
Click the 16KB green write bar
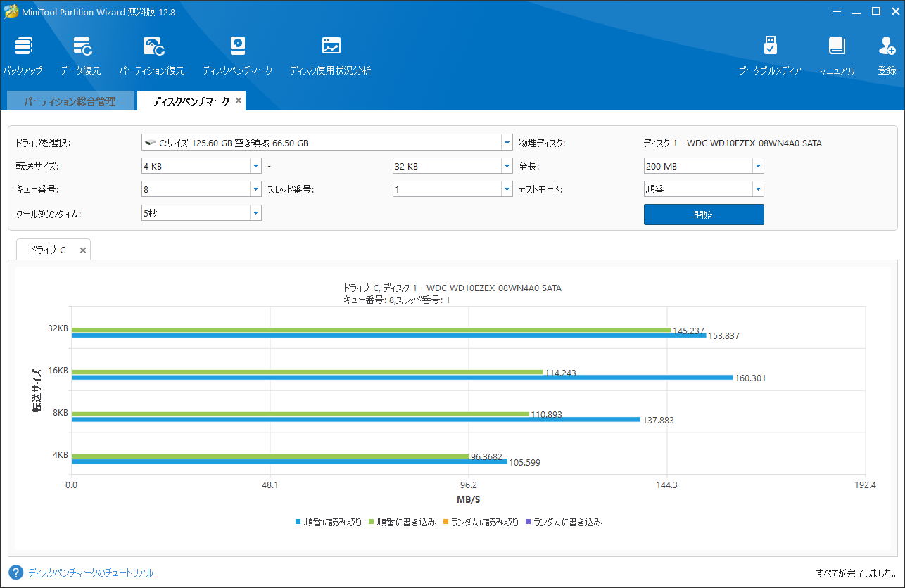click(307, 372)
